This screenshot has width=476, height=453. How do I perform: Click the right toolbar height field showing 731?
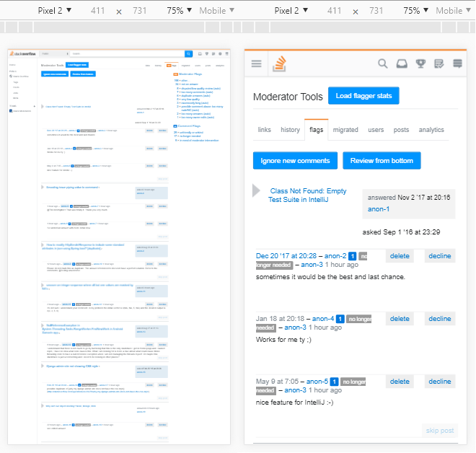pos(376,11)
